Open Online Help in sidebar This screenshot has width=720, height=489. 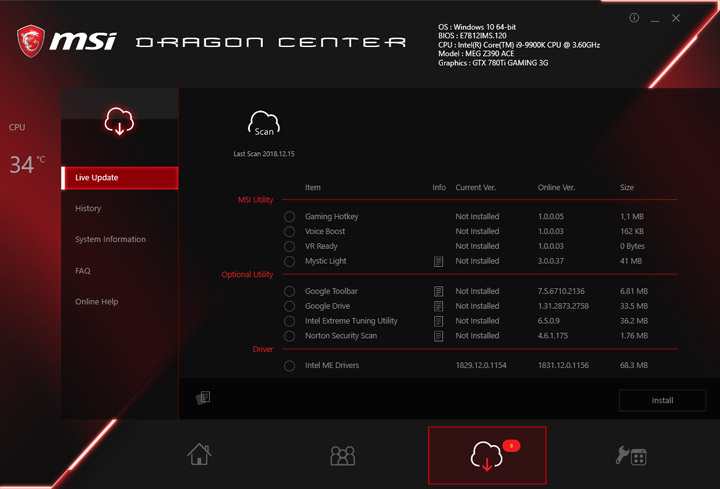pyautogui.click(x=96, y=302)
